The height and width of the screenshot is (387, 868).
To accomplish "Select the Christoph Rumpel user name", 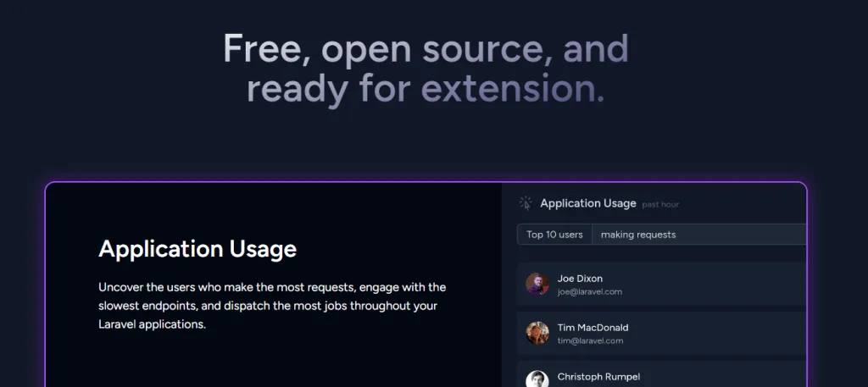I will [x=598, y=377].
